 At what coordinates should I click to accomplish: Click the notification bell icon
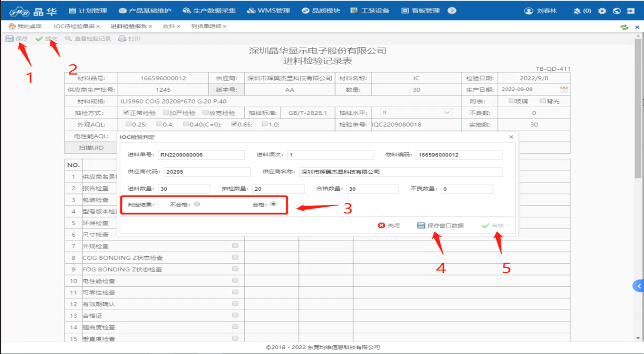coord(577,11)
